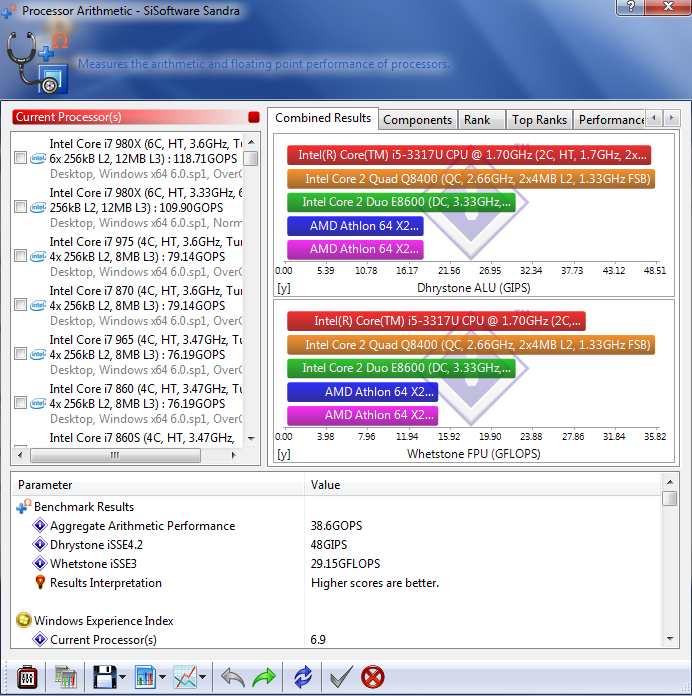Click the OK checkmark icon
Screen dimensions: 692x696
pyautogui.click(x=342, y=677)
